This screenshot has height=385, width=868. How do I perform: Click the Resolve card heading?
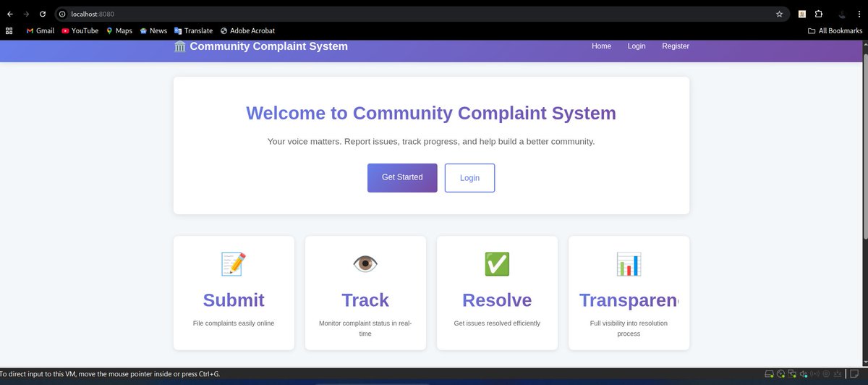(497, 300)
